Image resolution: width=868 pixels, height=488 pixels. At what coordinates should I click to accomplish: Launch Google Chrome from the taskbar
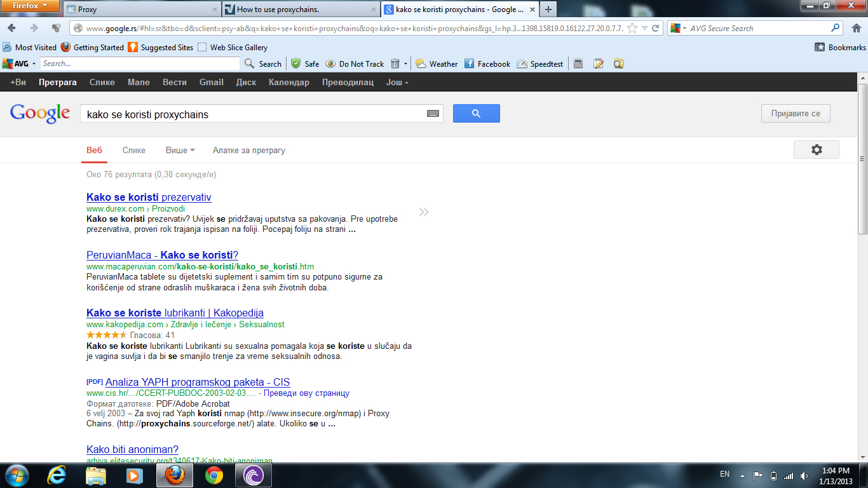click(214, 475)
